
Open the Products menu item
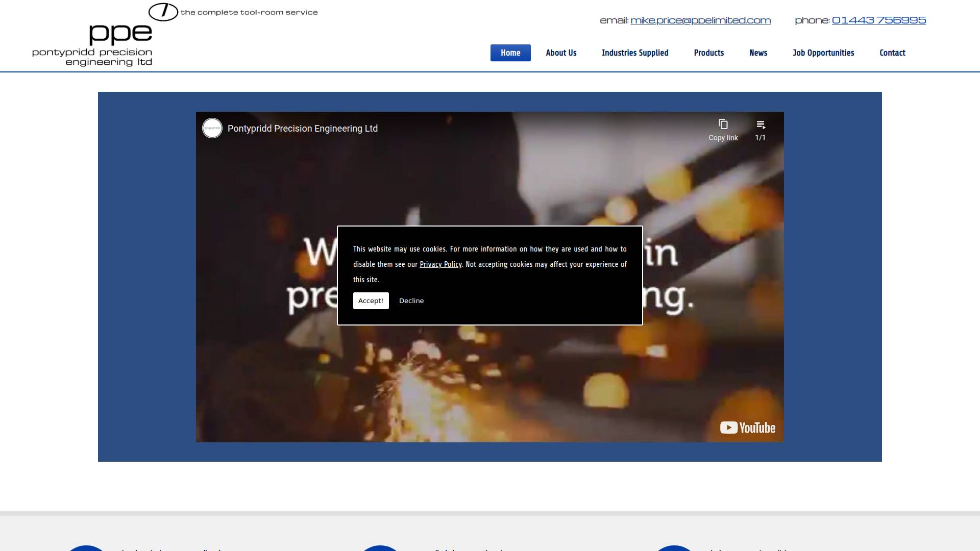tap(708, 53)
